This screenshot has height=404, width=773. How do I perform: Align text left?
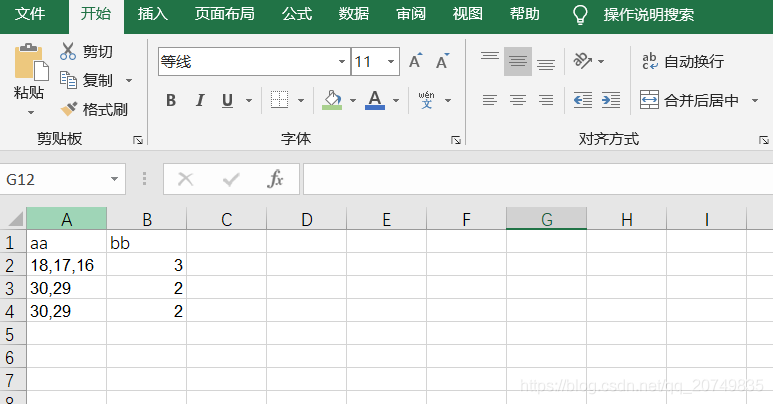click(490, 100)
